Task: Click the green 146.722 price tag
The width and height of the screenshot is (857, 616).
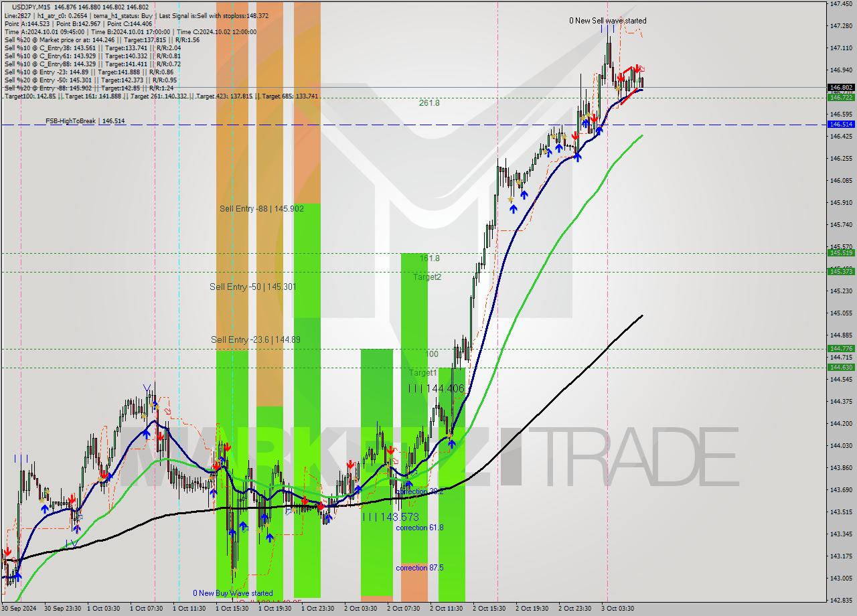Action: pyautogui.click(x=841, y=98)
